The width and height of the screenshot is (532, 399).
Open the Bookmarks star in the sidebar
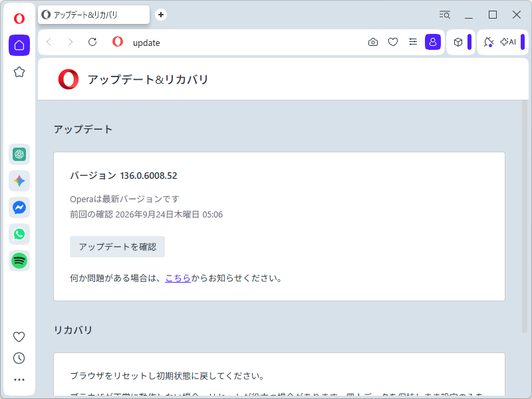[19, 72]
